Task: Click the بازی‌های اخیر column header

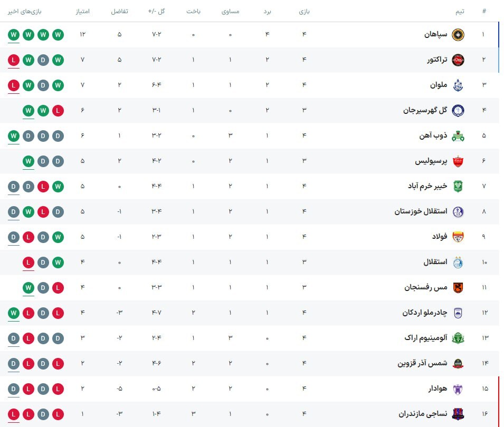Action: pyautogui.click(x=25, y=12)
